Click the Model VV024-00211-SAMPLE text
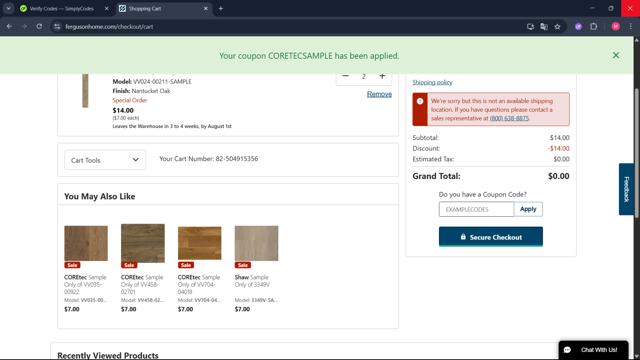This screenshot has width=640, height=360. [x=152, y=82]
